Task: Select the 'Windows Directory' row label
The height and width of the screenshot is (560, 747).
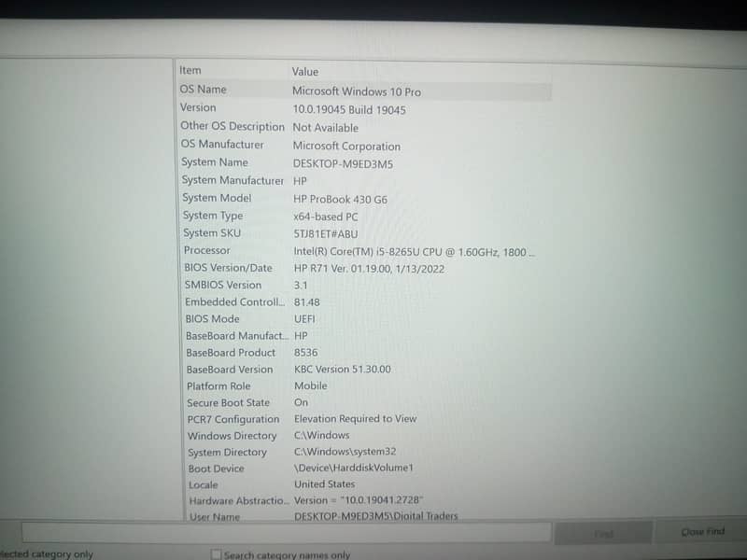Action: 232,436
